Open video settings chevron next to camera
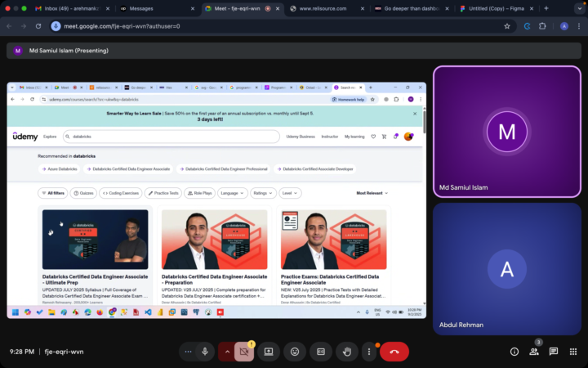 227,352
